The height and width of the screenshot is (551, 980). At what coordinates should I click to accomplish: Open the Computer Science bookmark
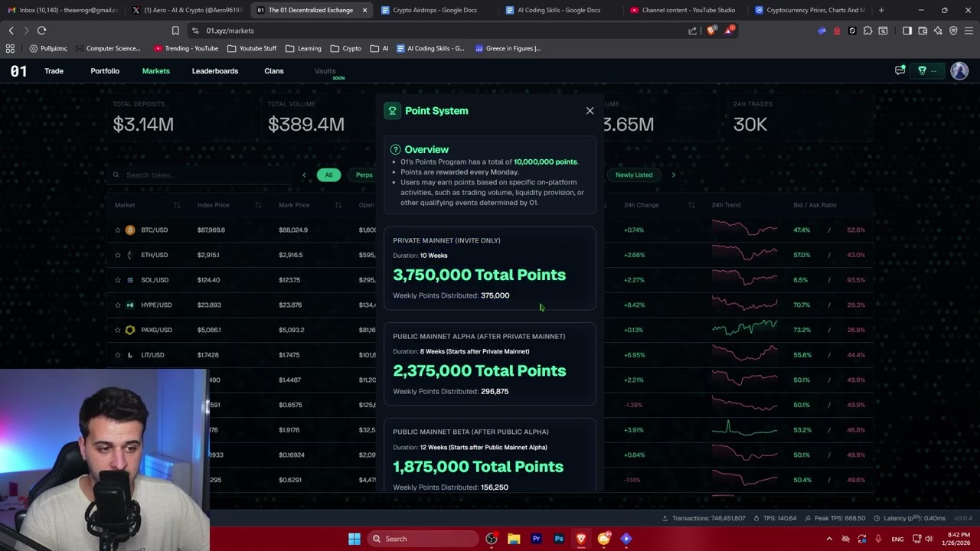point(108,48)
